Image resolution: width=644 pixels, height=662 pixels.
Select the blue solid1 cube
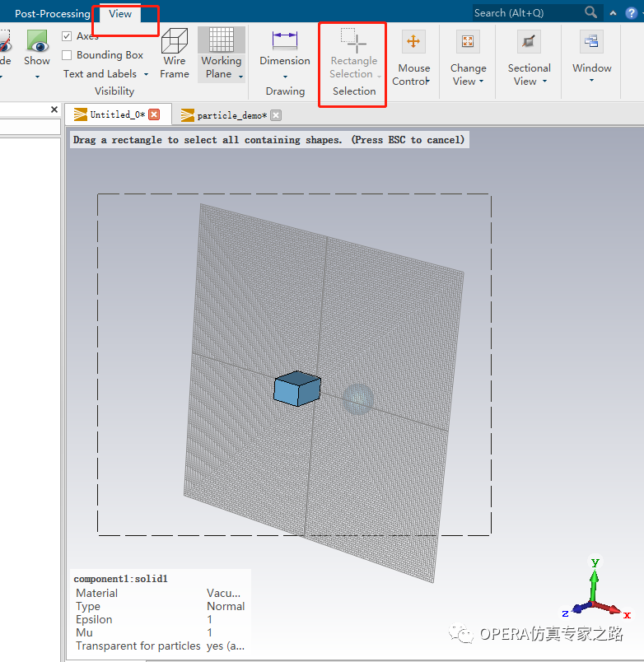296,389
